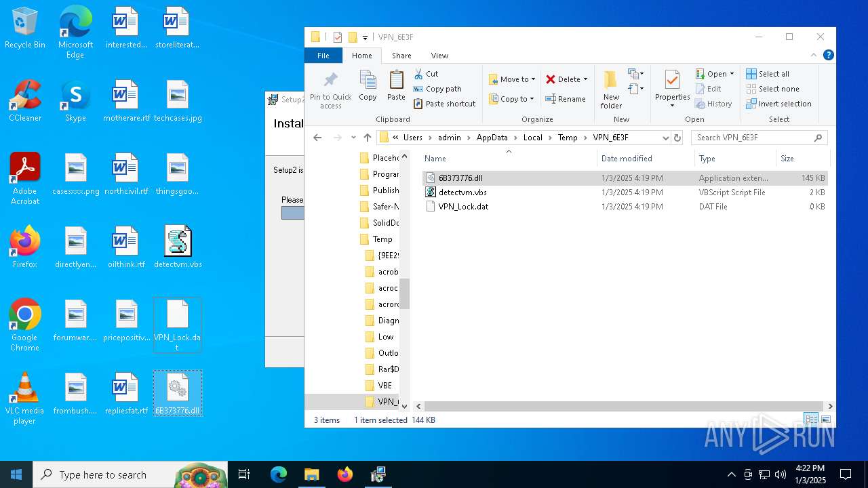Click Pin to Quick access icon

coord(330,89)
